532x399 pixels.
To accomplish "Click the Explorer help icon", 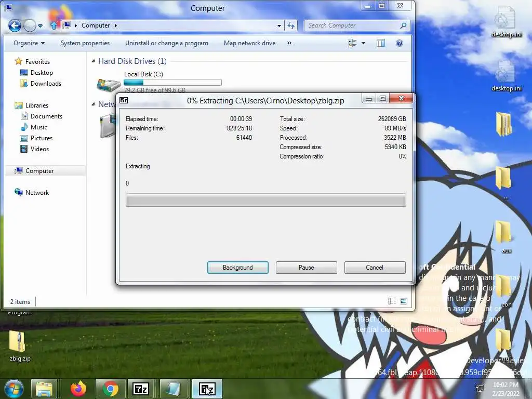I will tap(400, 43).
